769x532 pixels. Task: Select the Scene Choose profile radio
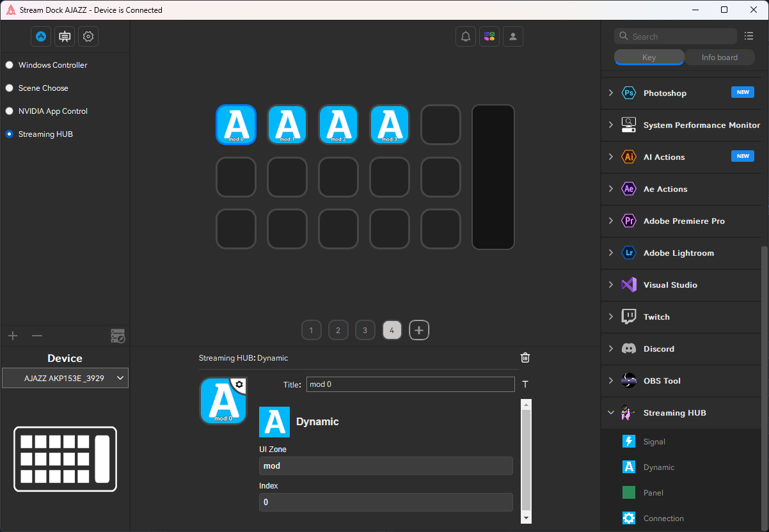pyautogui.click(x=9, y=88)
